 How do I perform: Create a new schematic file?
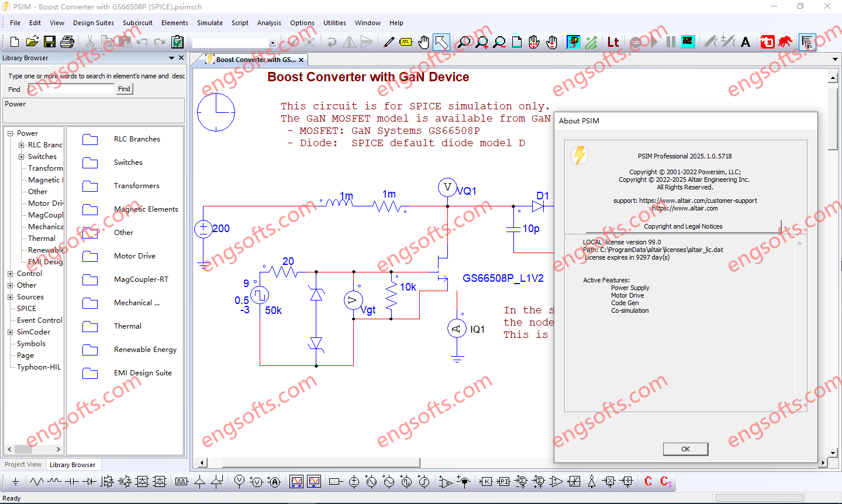[x=15, y=42]
